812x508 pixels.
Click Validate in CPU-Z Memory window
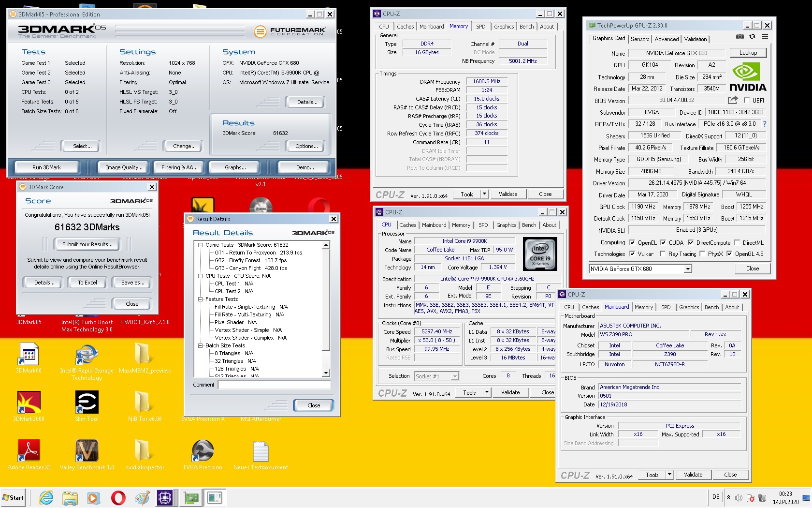tap(508, 194)
